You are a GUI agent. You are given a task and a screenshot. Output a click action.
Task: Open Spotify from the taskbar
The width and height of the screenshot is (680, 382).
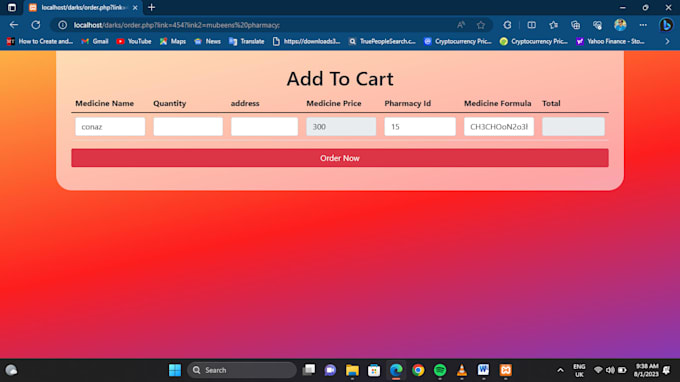pos(440,370)
